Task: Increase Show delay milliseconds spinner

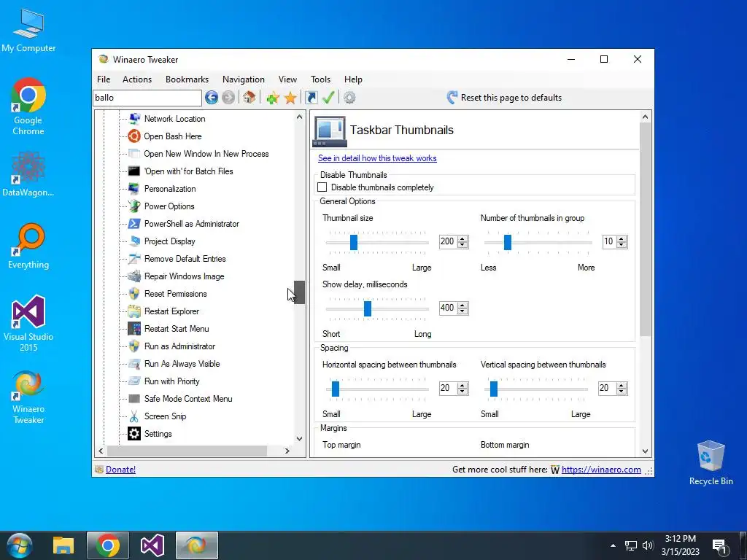Action: pyautogui.click(x=462, y=306)
